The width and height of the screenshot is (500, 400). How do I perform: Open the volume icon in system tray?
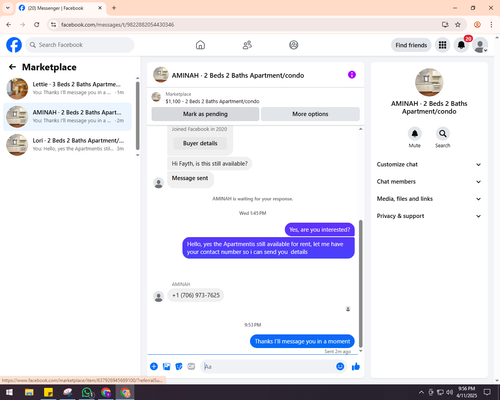450,392
